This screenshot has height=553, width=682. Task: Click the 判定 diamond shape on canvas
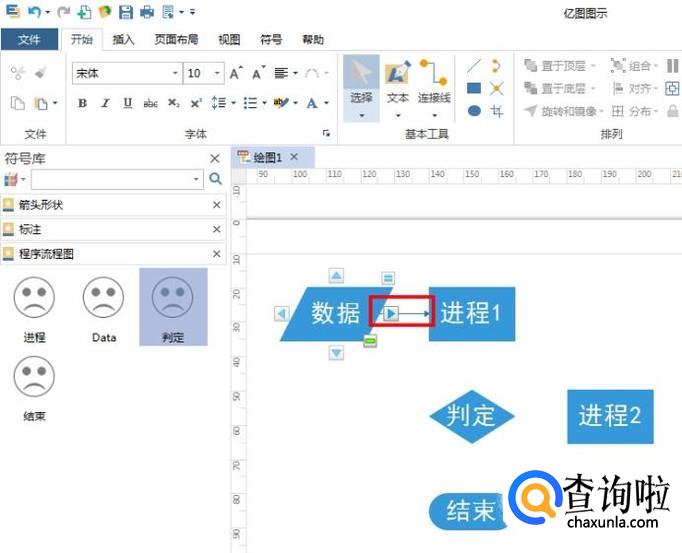pos(472,416)
